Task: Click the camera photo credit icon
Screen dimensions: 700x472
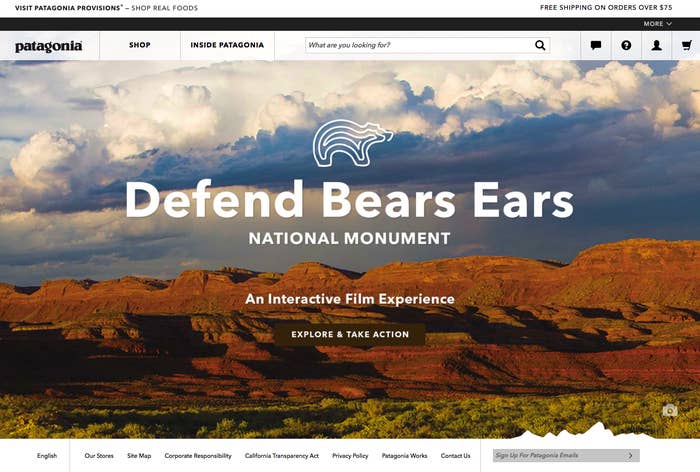Action: click(670, 410)
